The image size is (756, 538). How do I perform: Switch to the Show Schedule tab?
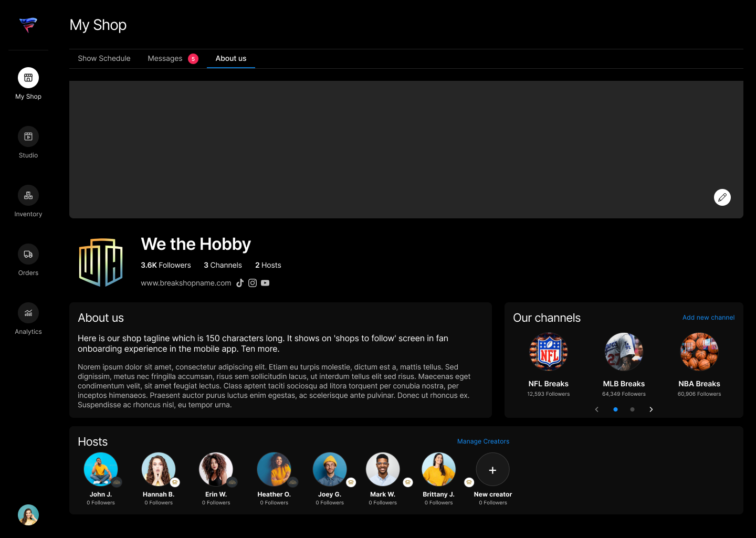104,58
